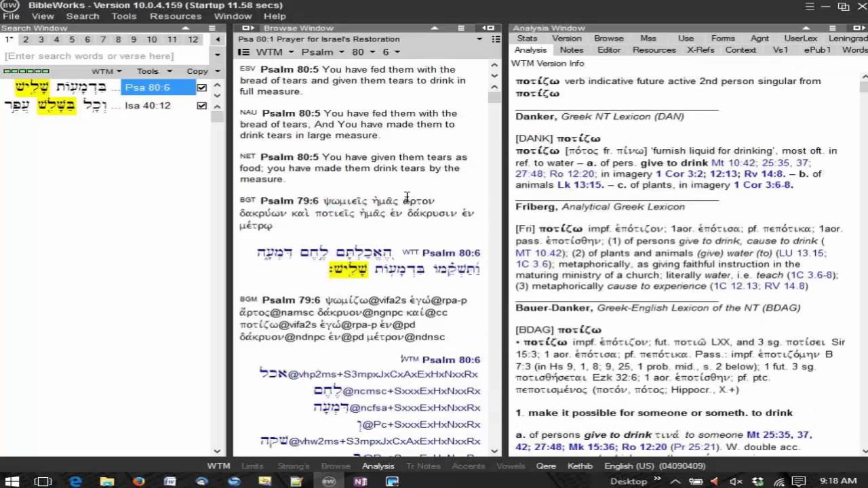Click the BibleWorks logo icon in title bar
The image size is (868, 488).
(9, 5)
